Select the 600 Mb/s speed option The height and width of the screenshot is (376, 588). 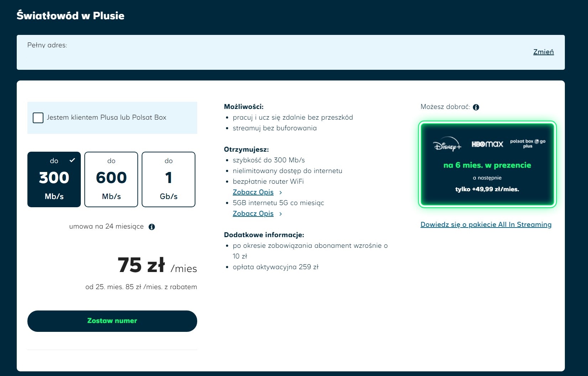pyautogui.click(x=111, y=179)
